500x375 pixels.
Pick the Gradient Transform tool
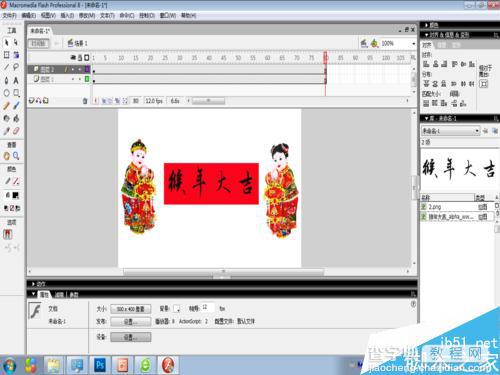pos(16,55)
